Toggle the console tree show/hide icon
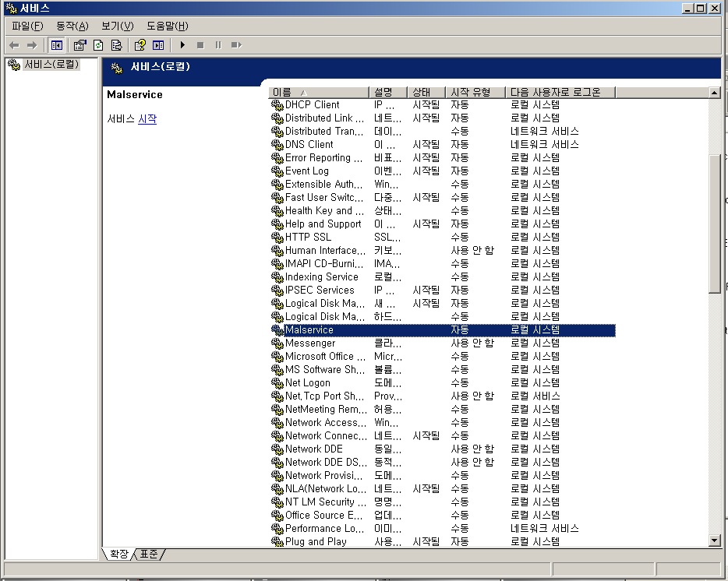Image resolution: width=728 pixels, height=581 pixels. point(57,45)
